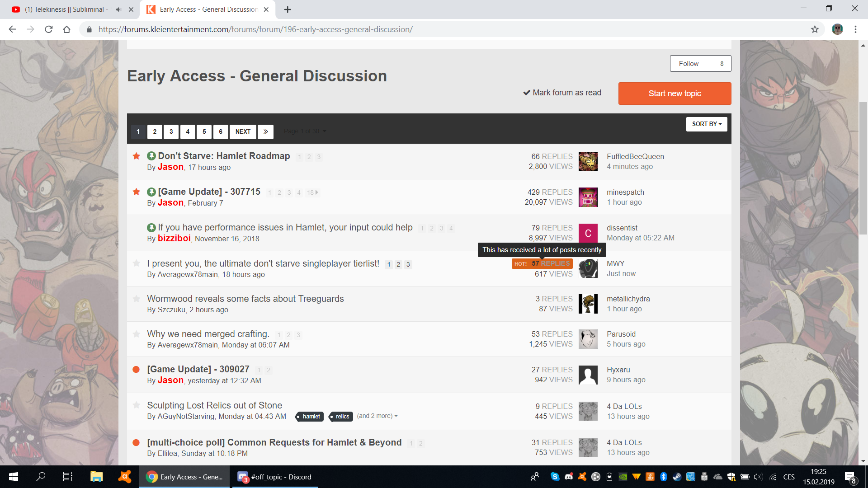Open FuffledBeeQueen's avatar thumbnail
This screenshot has width=868, height=488.
click(x=588, y=161)
